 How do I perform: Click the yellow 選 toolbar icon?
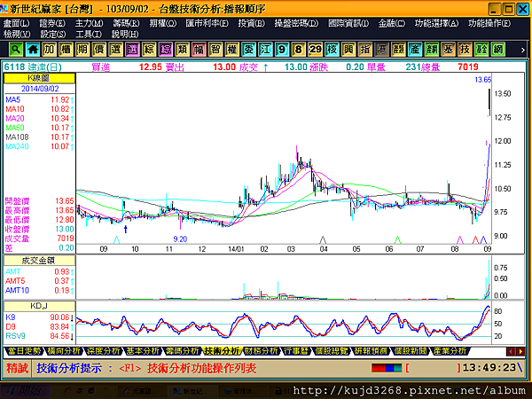point(115,50)
